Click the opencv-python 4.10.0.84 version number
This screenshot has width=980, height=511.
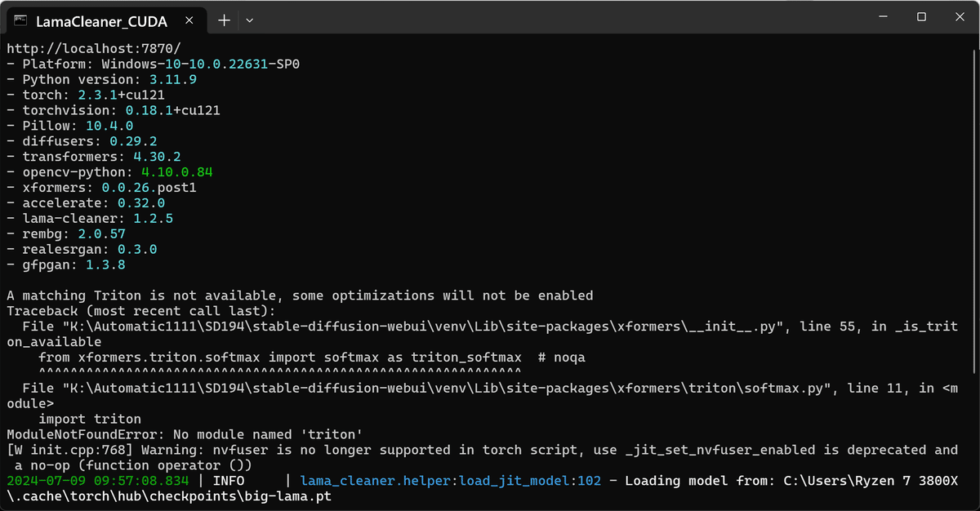180,172
